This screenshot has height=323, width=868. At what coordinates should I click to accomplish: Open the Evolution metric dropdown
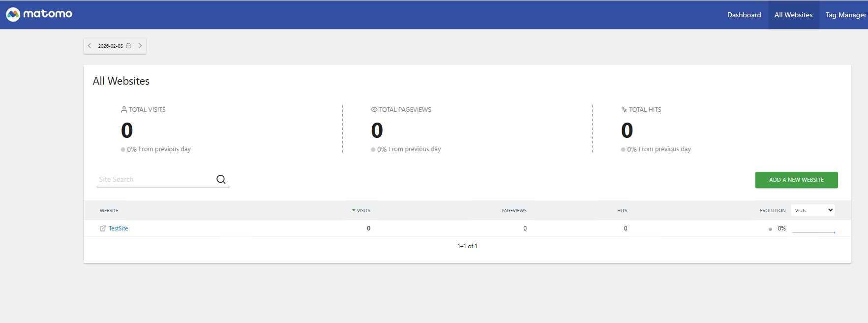pyautogui.click(x=813, y=210)
